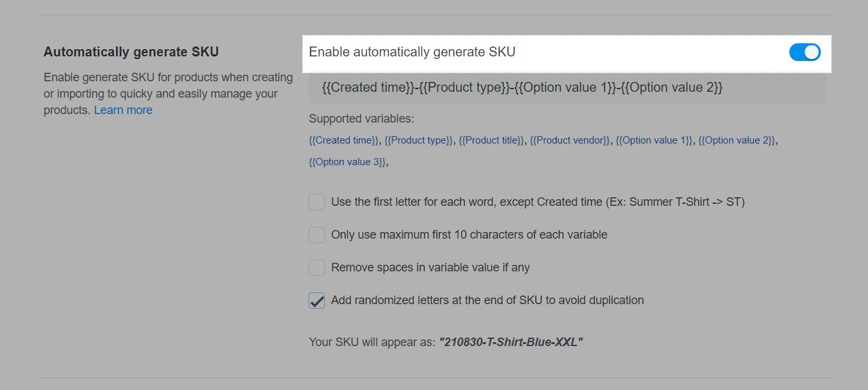Click the 'Supported variables:' label
The width and height of the screenshot is (868, 390).
362,119
